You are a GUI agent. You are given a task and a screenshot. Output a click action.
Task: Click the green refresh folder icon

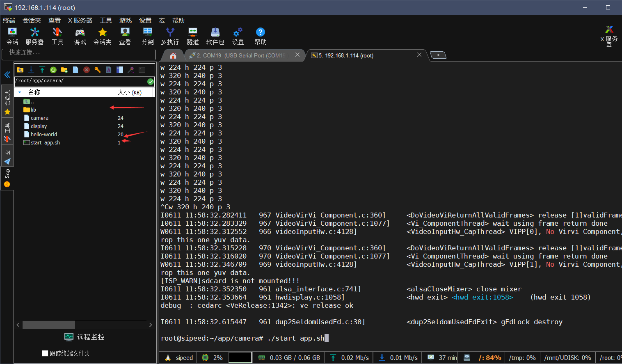tap(53, 70)
